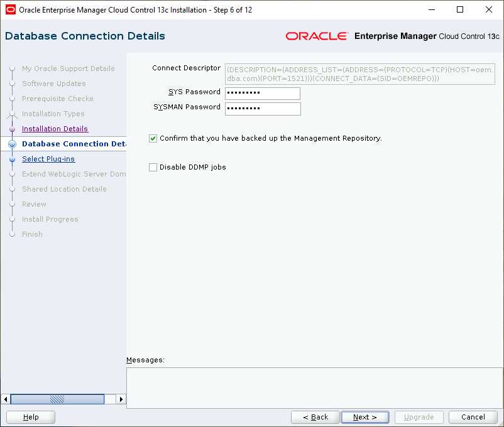Viewport: 504px width, 427px height.
Task: Proceed with the Next button
Action: coord(365,417)
